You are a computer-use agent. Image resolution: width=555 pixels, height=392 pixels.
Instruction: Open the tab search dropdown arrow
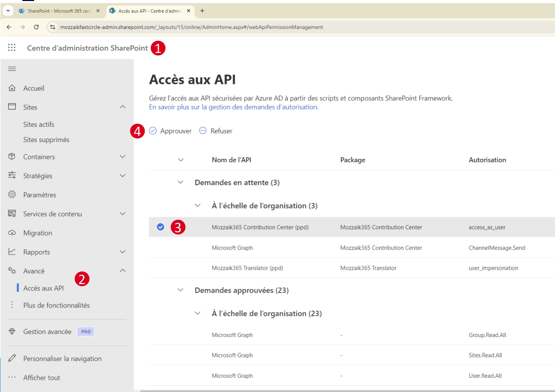point(8,11)
